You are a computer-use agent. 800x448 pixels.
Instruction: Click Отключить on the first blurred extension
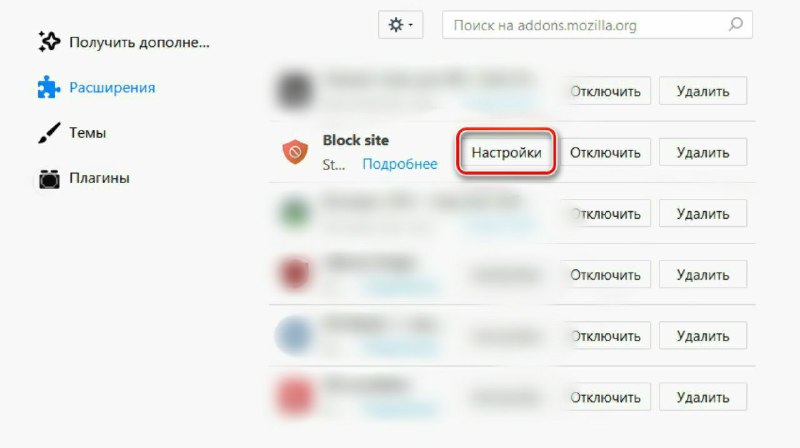tap(605, 91)
